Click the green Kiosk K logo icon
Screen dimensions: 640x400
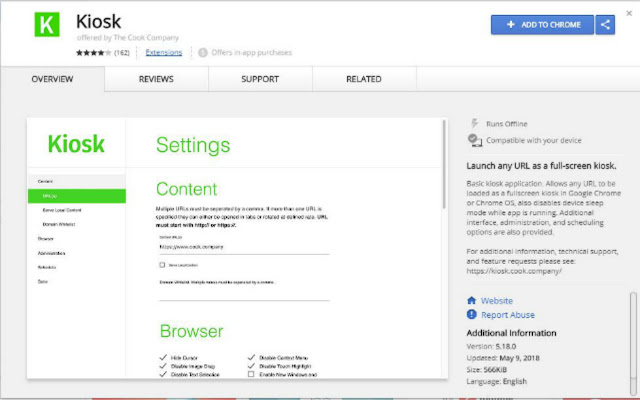(x=47, y=24)
